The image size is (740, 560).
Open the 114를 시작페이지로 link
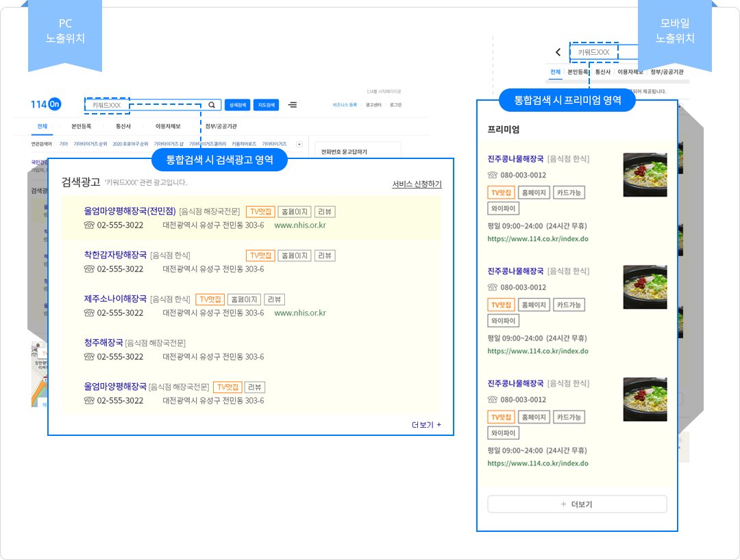384,92
